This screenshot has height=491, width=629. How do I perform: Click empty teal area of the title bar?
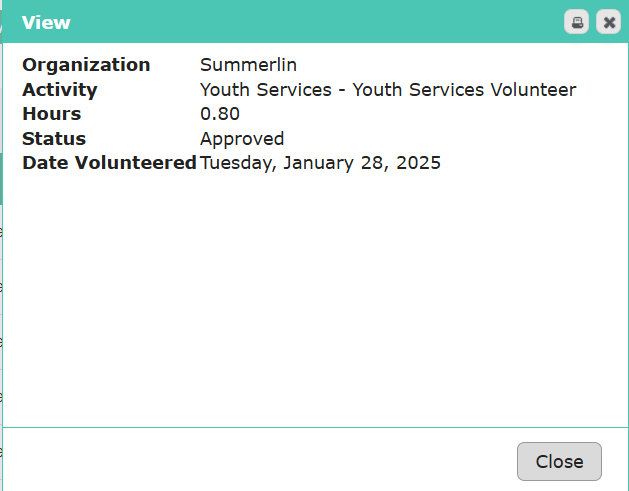pos(300,22)
